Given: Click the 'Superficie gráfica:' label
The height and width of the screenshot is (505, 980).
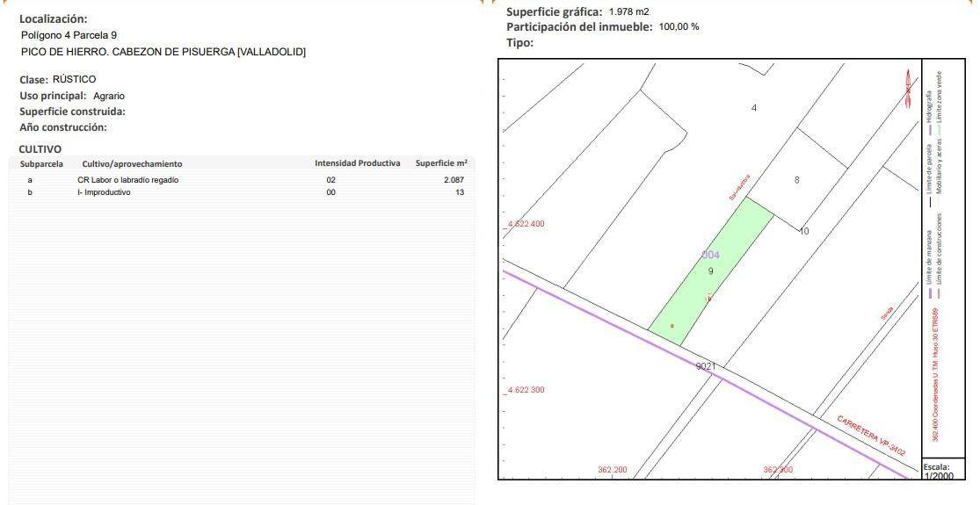Looking at the screenshot, I should pos(555,12).
